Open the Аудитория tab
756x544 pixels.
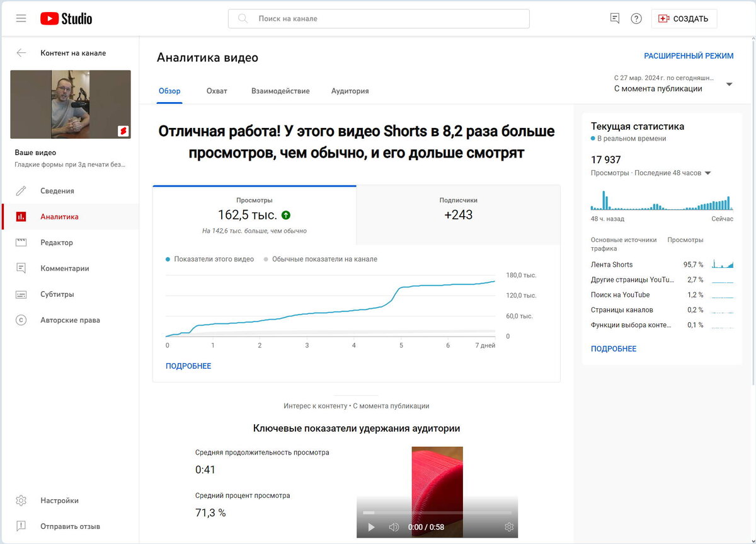[x=350, y=91]
